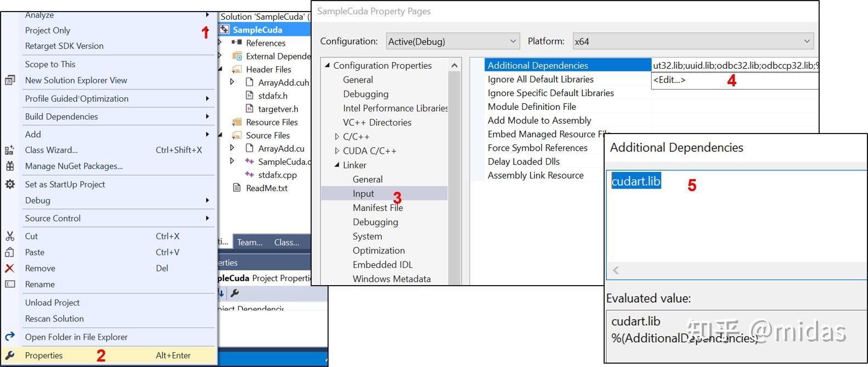This screenshot has height=367, width=868.
Task: Click the Set as StartUp Project gear icon
Action: point(10,184)
